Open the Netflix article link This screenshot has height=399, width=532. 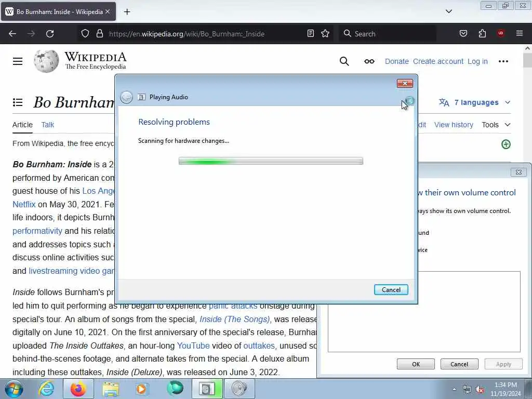point(24,204)
